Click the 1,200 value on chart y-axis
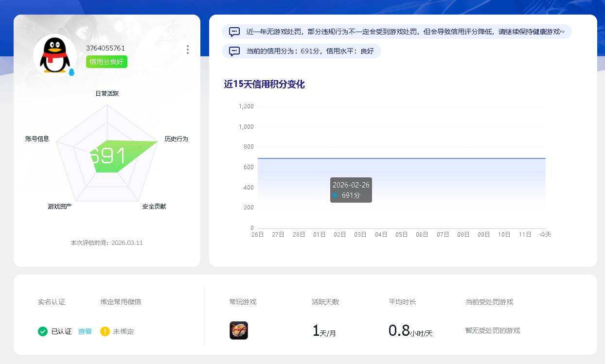605x364 pixels. click(246, 106)
